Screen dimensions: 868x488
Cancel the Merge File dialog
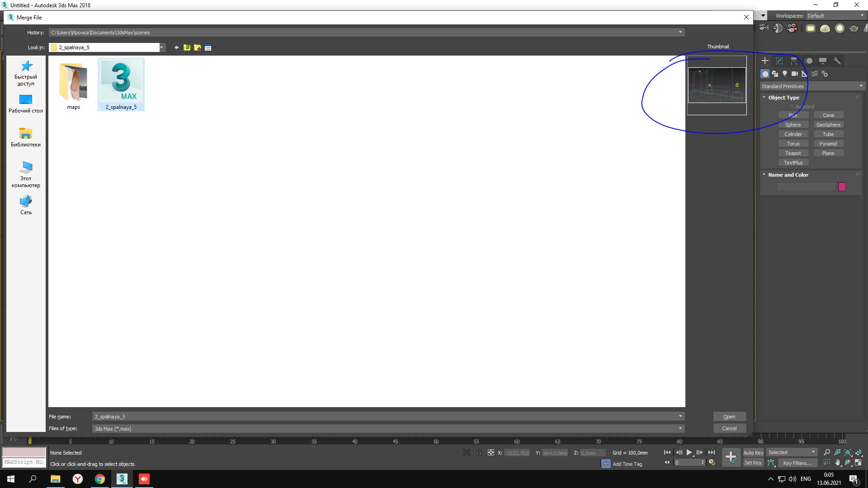[x=729, y=428]
